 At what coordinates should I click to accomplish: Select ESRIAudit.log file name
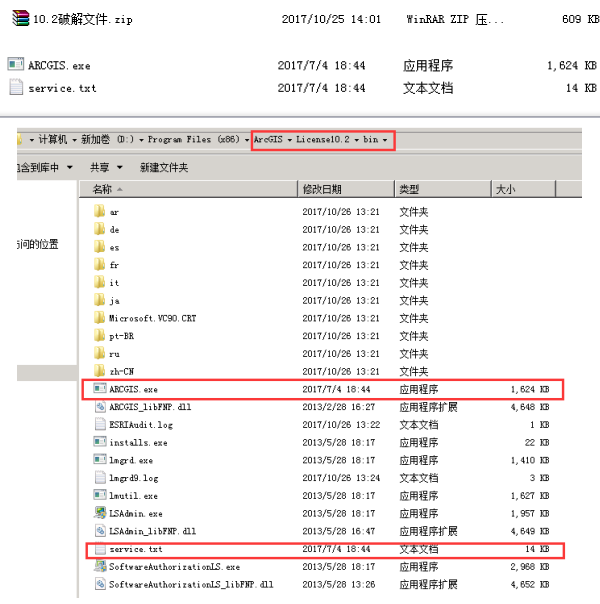click(x=141, y=424)
